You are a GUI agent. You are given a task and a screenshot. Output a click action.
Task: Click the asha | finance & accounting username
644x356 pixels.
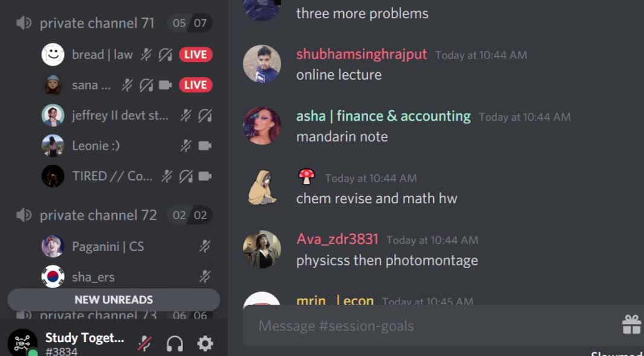(x=383, y=116)
